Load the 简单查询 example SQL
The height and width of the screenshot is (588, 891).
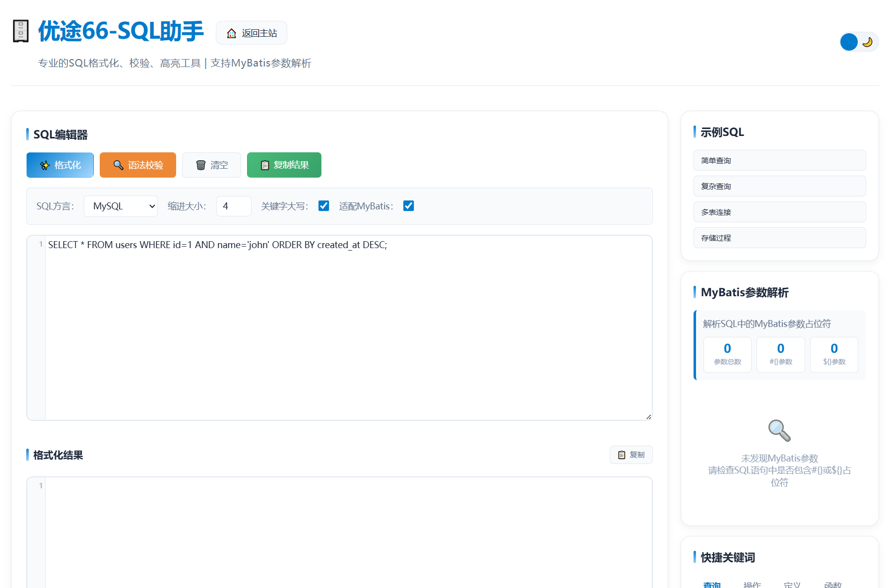pyautogui.click(x=779, y=160)
